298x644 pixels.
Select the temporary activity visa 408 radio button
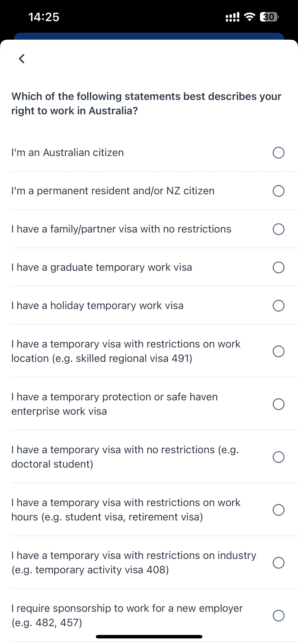(x=279, y=563)
